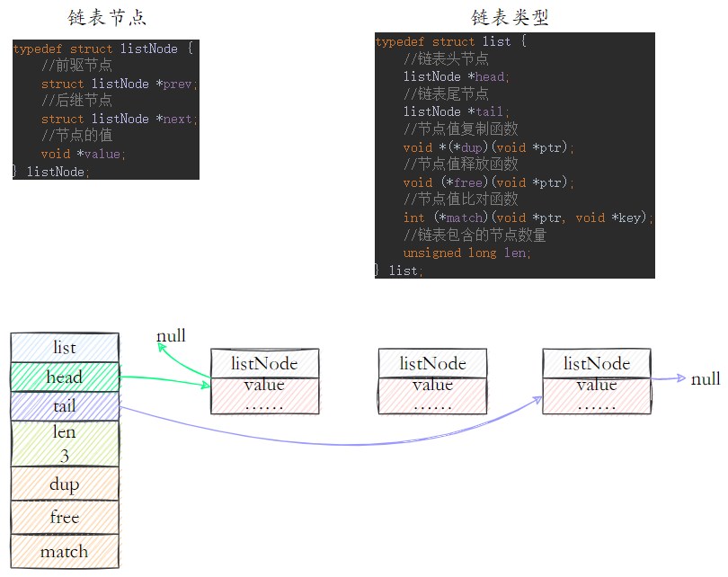The height and width of the screenshot is (577, 728).
Task: Click the 链表类型 heading
Action: click(x=510, y=18)
